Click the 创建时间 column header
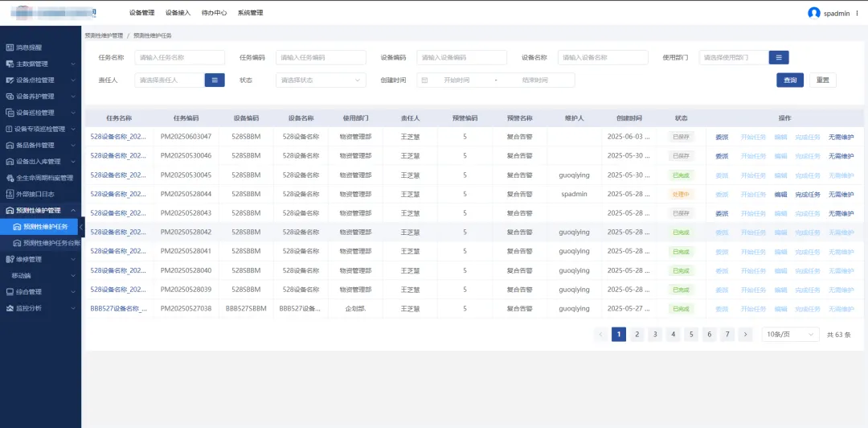Viewport: 868px width, 428px height. (x=629, y=118)
